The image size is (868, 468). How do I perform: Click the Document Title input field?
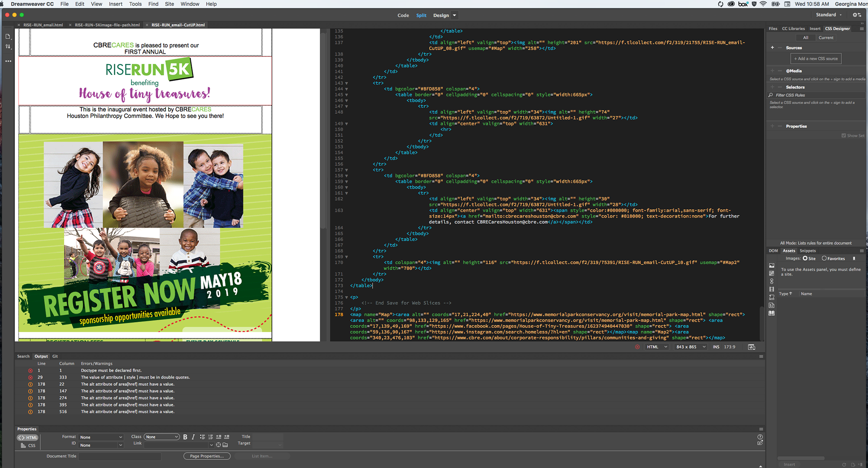(x=120, y=456)
